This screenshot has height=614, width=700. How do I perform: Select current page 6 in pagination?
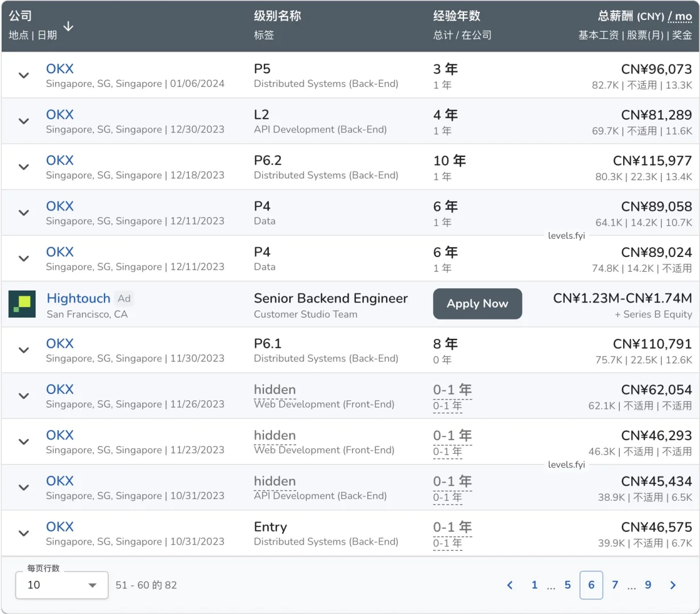(x=591, y=585)
